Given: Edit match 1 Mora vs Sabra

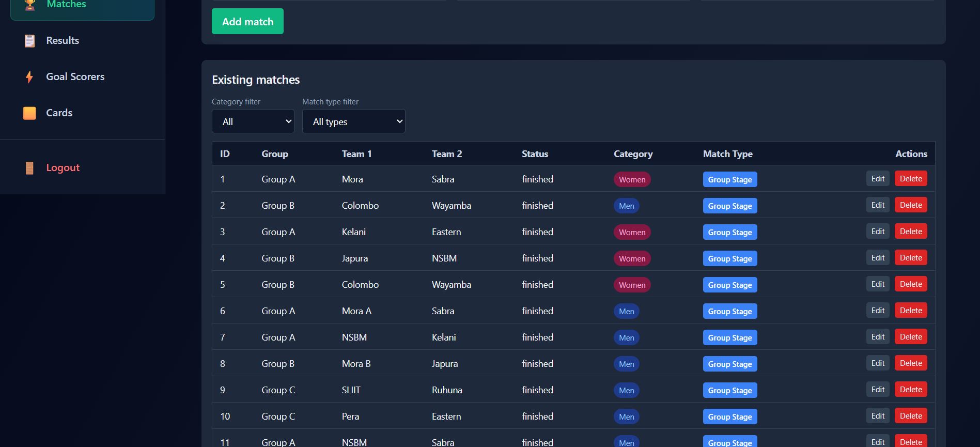Looking at the screenshot, I should [x=878, y=179].
